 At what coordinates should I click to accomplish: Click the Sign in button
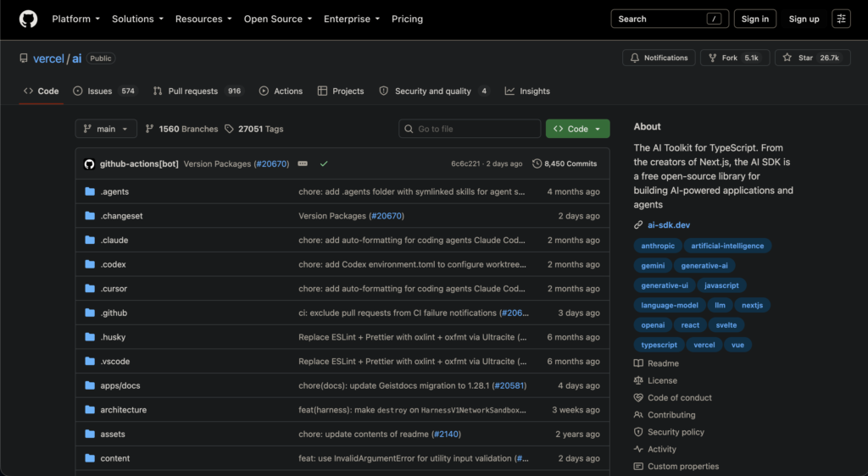coord(755,19)
